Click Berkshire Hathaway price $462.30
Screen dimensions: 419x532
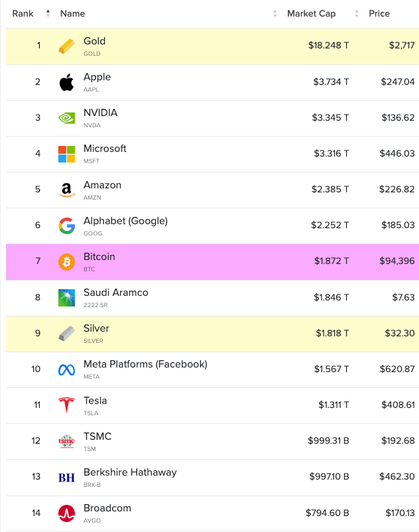click(x=397, y=477)
